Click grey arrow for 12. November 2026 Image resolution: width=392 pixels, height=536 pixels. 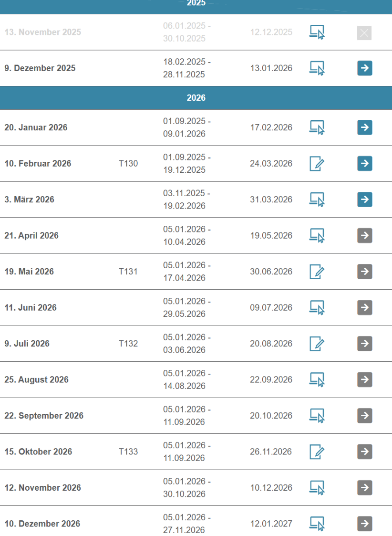pos(364,487)
